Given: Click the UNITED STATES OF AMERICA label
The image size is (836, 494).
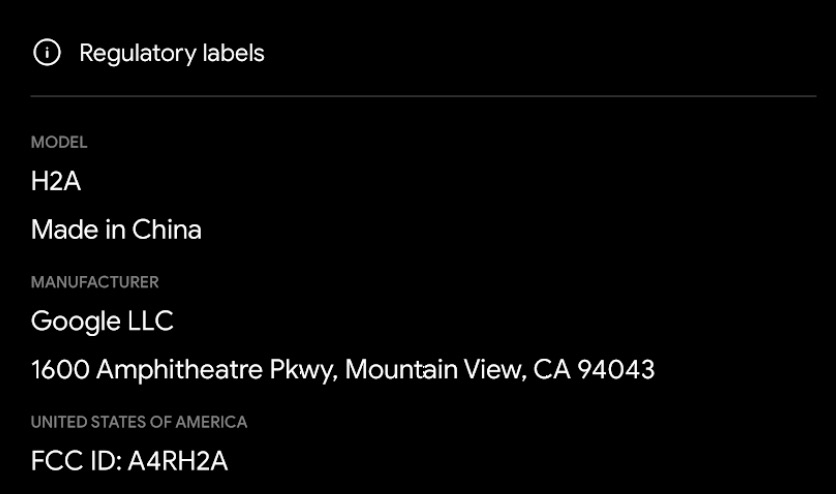Looking at the screenshot, I should pyautogui.click(x=138, y=422).
